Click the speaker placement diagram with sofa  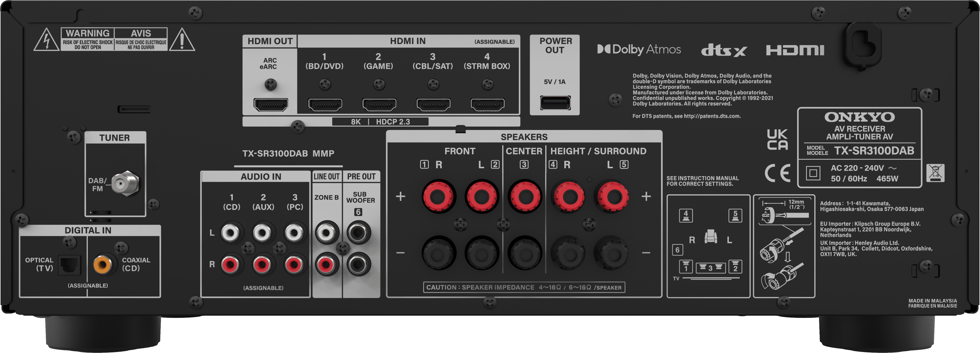coord(708,246)
